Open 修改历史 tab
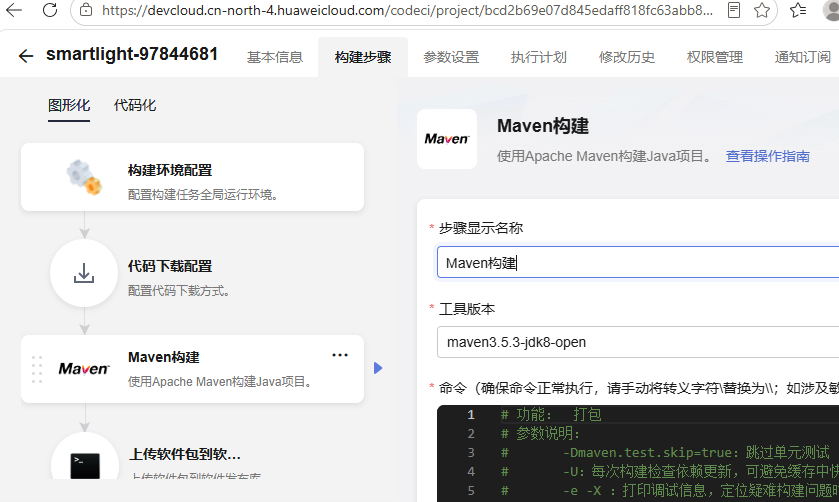This screenshot has width=839, height=502. [627, 57]
